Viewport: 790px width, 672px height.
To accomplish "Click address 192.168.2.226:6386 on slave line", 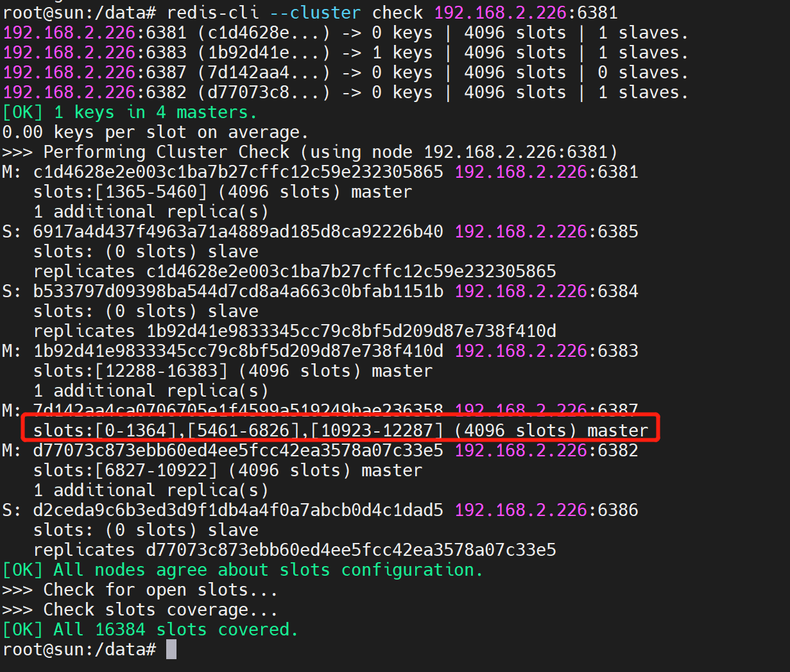I will coord(547,510).
